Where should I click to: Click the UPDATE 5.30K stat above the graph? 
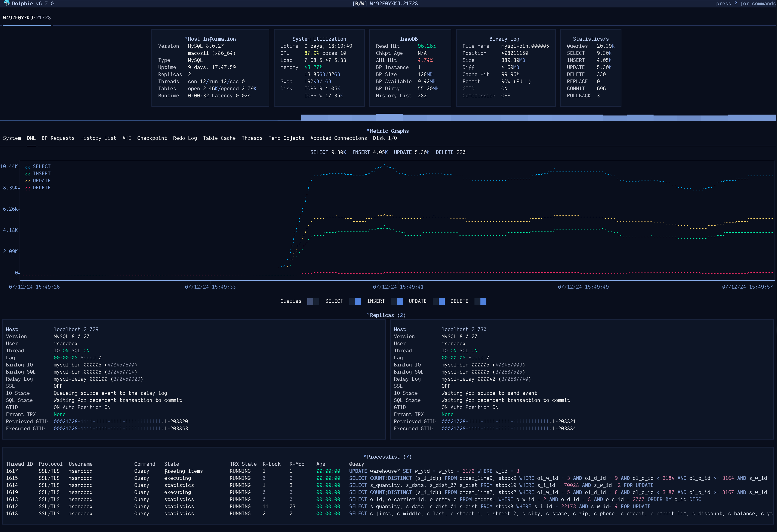coord(412,152)
